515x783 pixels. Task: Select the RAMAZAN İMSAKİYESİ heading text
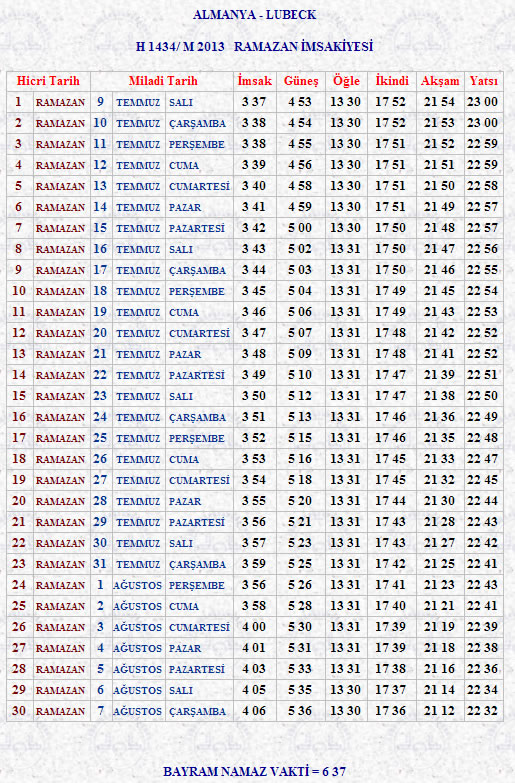[303, 46]
